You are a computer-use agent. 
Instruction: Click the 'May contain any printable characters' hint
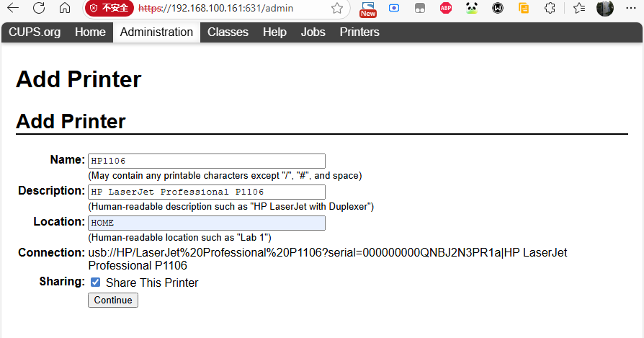225,175
